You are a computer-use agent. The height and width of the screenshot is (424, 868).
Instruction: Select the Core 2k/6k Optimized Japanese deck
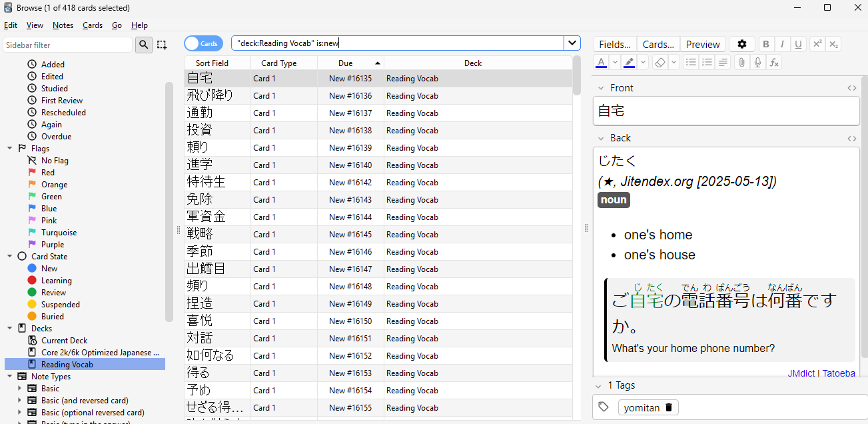click(x=101, y=353)
